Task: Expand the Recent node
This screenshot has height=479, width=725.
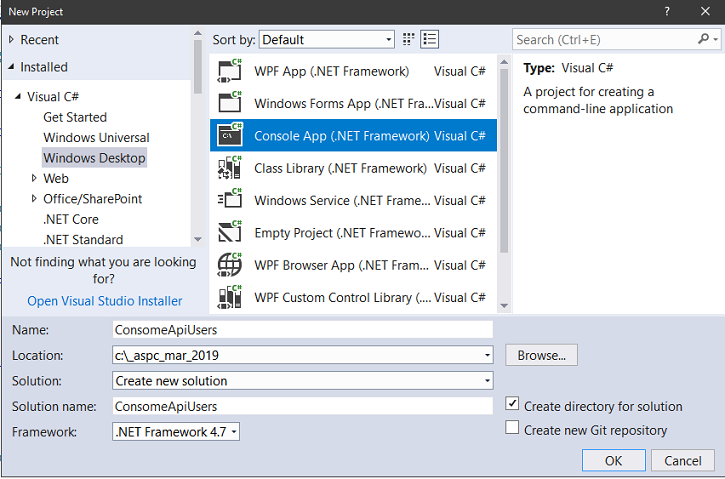Action: tap(12, 39)
